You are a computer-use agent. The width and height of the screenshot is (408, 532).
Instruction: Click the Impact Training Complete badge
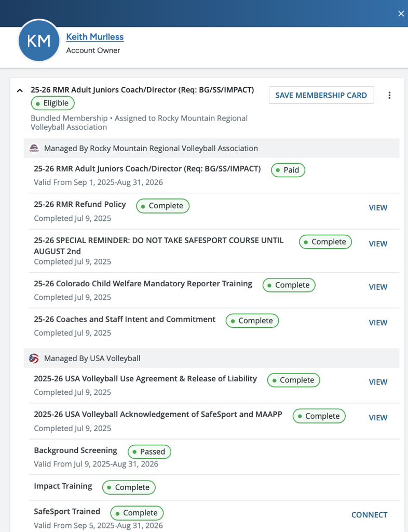coord(129,487)
